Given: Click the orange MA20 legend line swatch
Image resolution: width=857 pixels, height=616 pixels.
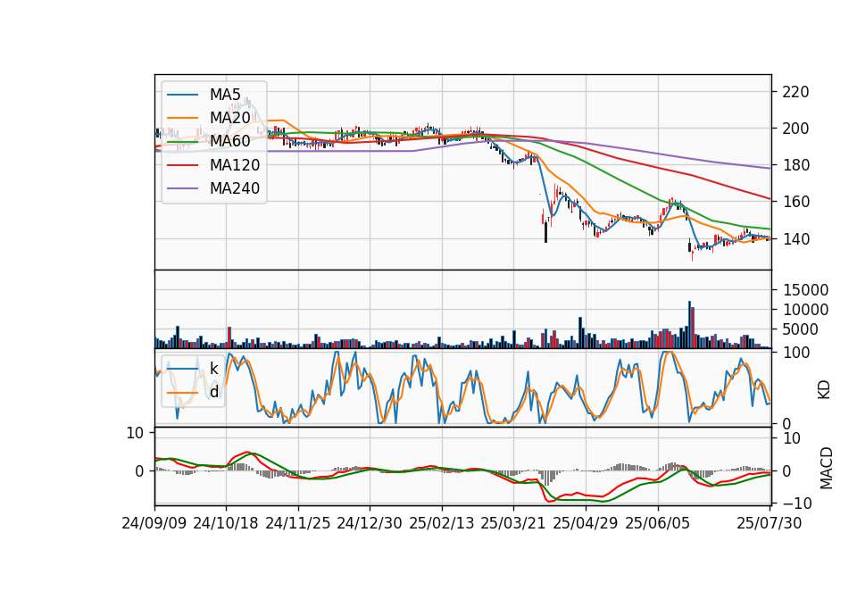Looking at the screenshot, I should click(x=182, y=118).
